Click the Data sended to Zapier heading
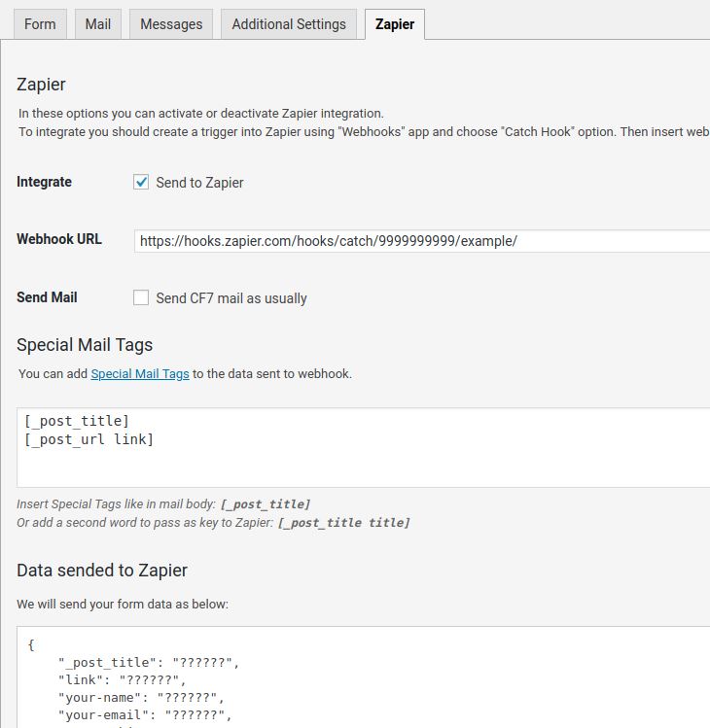Image resolution: width=710 pixels, height=728 pixels. click(x=102, y=571)
